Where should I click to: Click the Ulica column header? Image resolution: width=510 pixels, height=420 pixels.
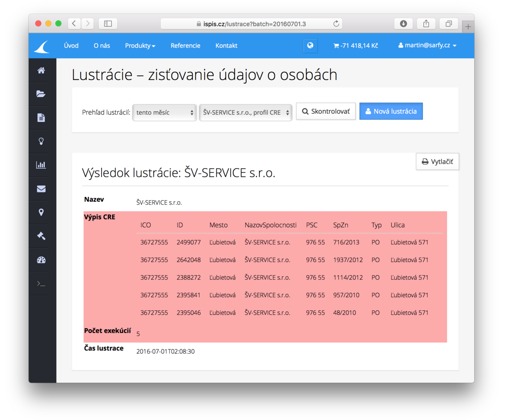(398, 225)
